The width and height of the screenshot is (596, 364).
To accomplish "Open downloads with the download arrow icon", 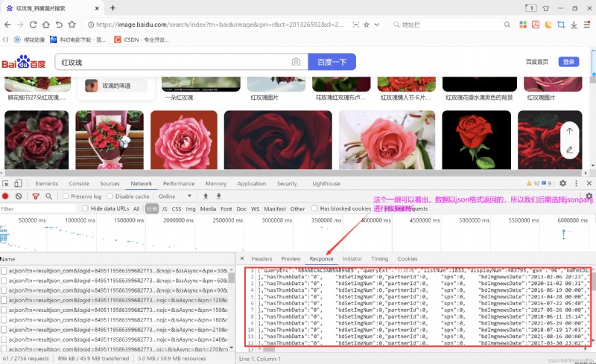I will (x=574, y=25).
